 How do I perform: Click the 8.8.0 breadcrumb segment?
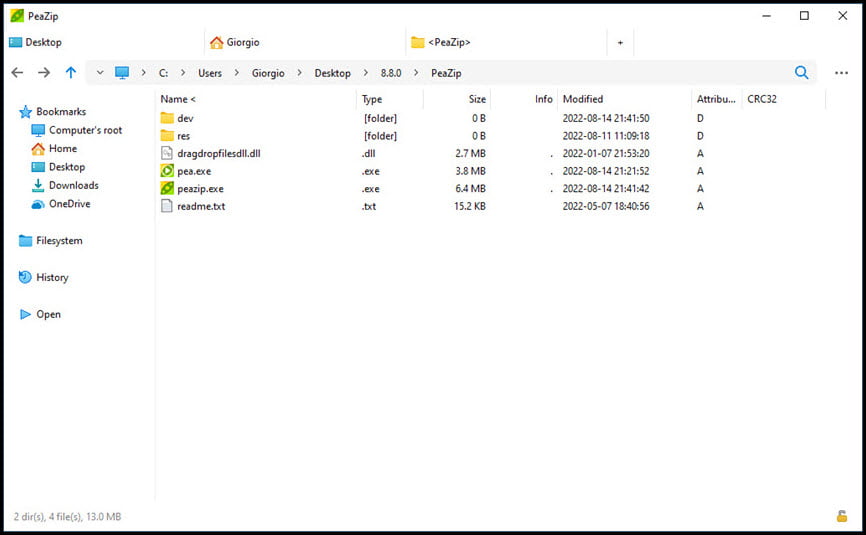coord(390,73)
